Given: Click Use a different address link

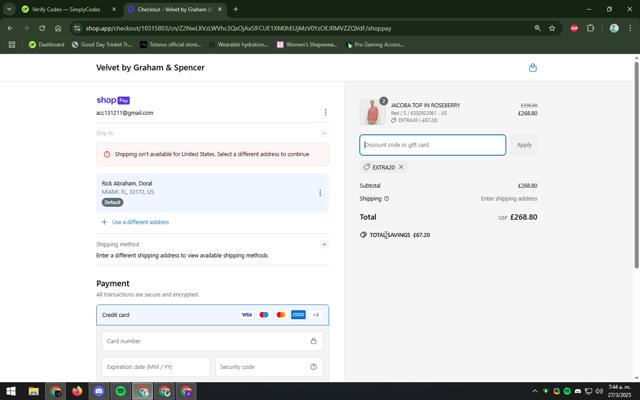Looking at the screenshot, I should 136,222.
